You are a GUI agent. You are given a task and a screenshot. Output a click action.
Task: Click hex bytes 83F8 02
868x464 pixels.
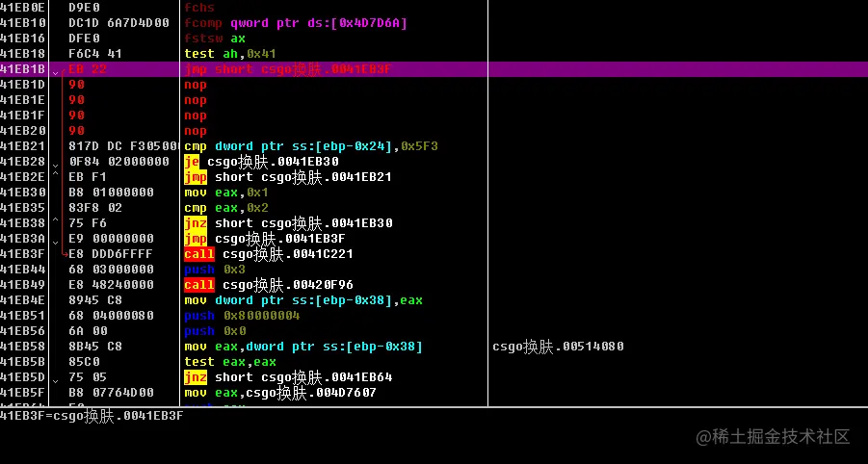pyautogui.click(x=95, y=208)
